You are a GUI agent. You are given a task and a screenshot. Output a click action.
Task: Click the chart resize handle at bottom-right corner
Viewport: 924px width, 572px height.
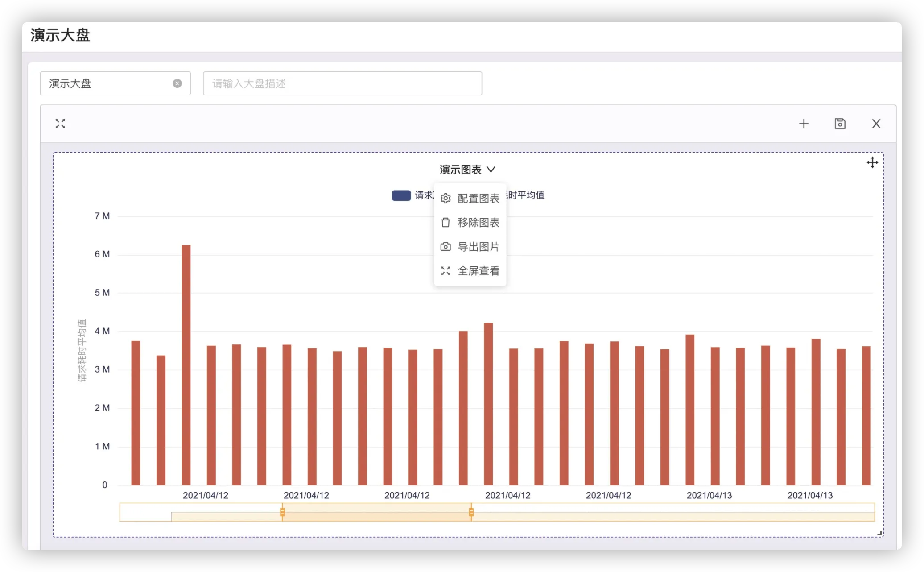879,533
